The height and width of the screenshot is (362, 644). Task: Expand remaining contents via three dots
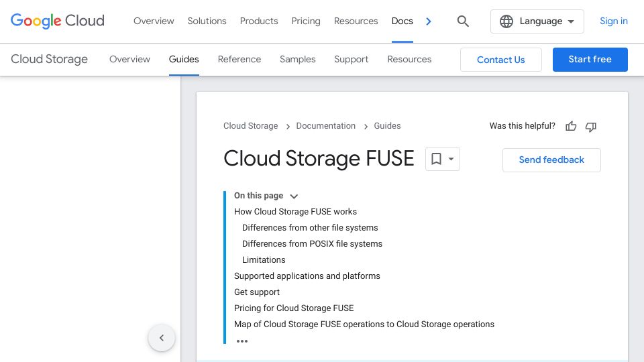click(242, 341)
